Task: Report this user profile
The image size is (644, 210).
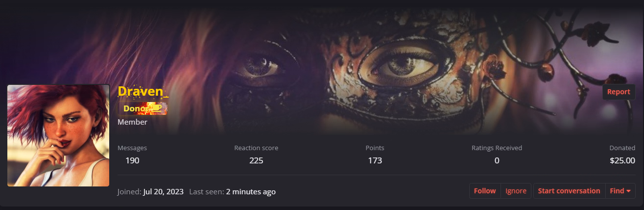Action: (x=619, y=92)
